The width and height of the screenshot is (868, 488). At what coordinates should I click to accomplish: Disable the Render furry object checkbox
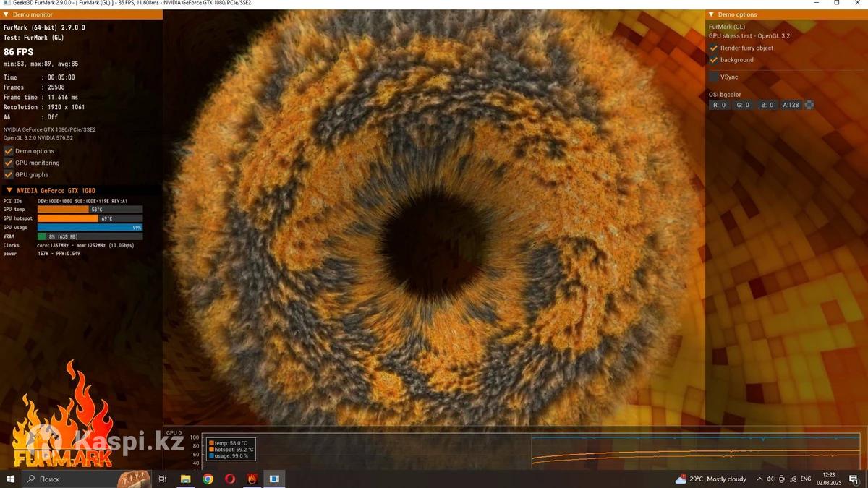(x=714, y=48)
